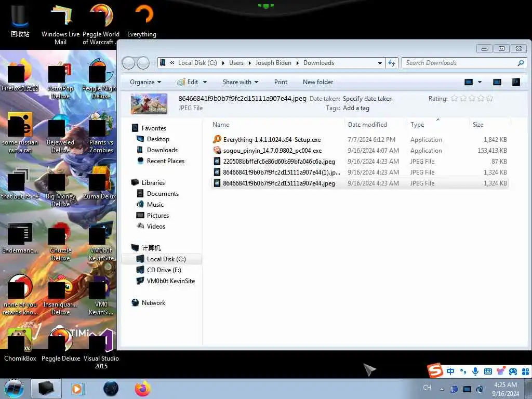Viewport: 532px width, 399px height.
Task: Open Chuzzle Deluxe desktop icon
Action: tap(60, 242)
